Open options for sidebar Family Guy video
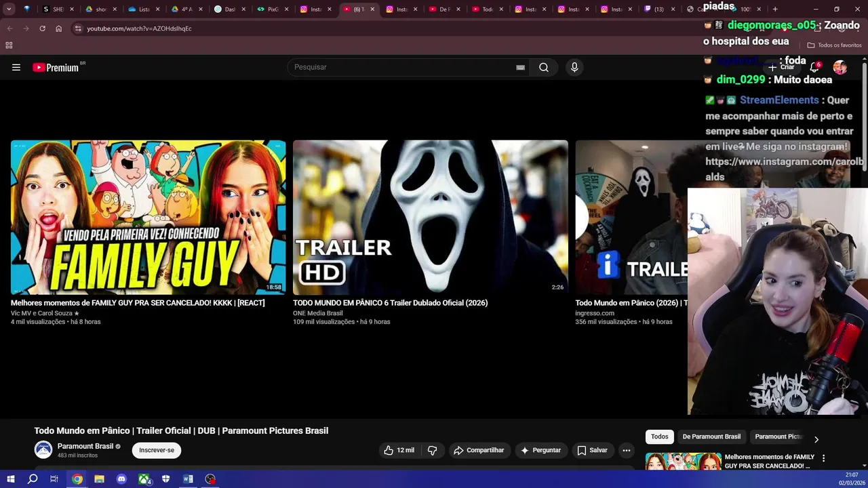 coord(823,458)
